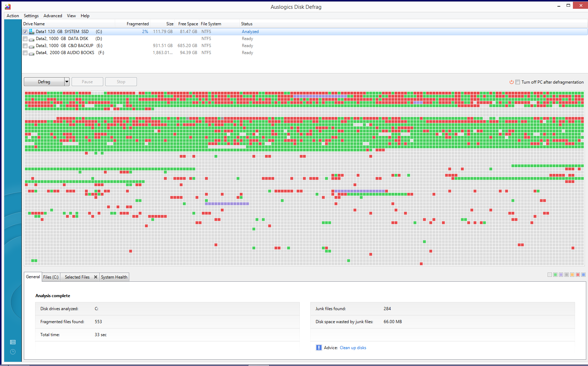Check the Data4 AUDIO BOOKS (F:) checkbox
Screen dimensions: 588x366
25,53
